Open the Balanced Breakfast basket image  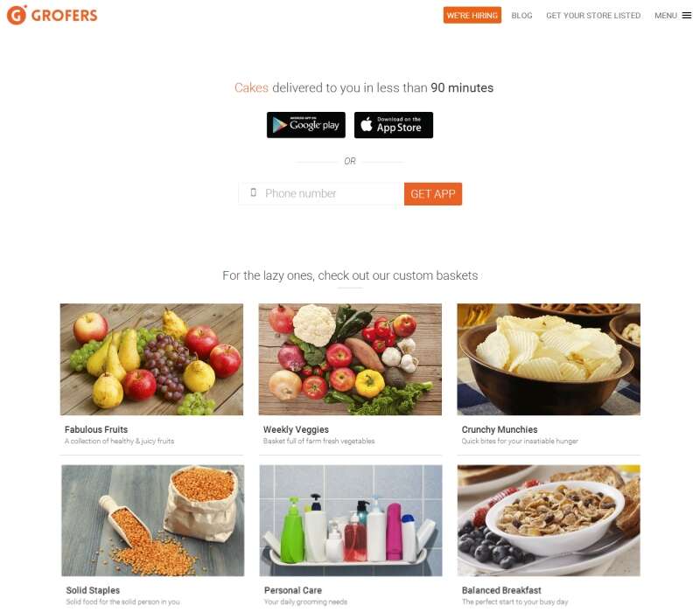coord(549,520)
